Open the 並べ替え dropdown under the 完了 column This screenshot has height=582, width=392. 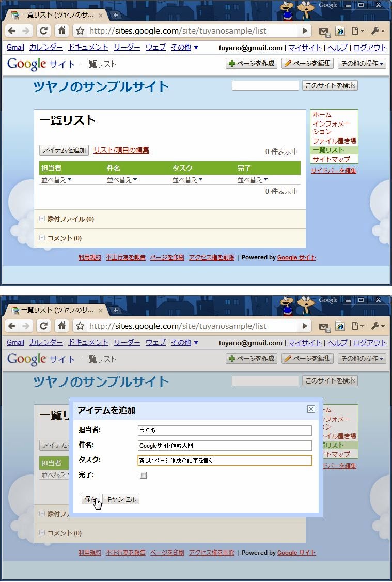253,180
